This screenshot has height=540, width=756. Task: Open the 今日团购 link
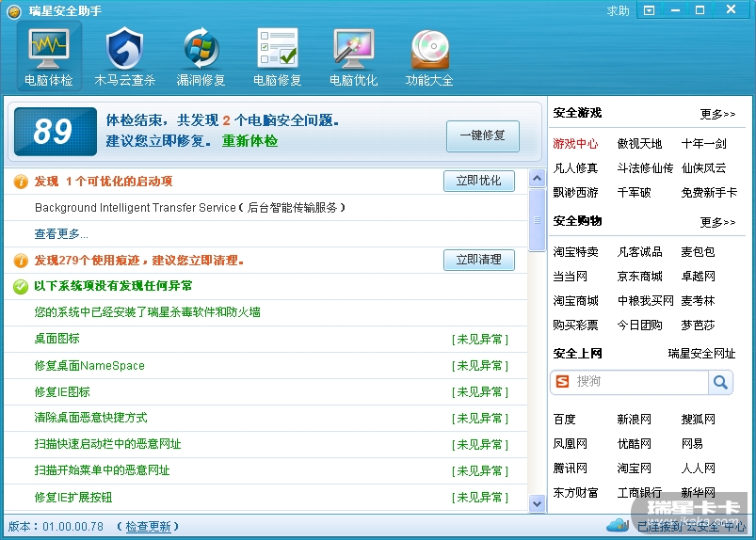pos(639,326)
